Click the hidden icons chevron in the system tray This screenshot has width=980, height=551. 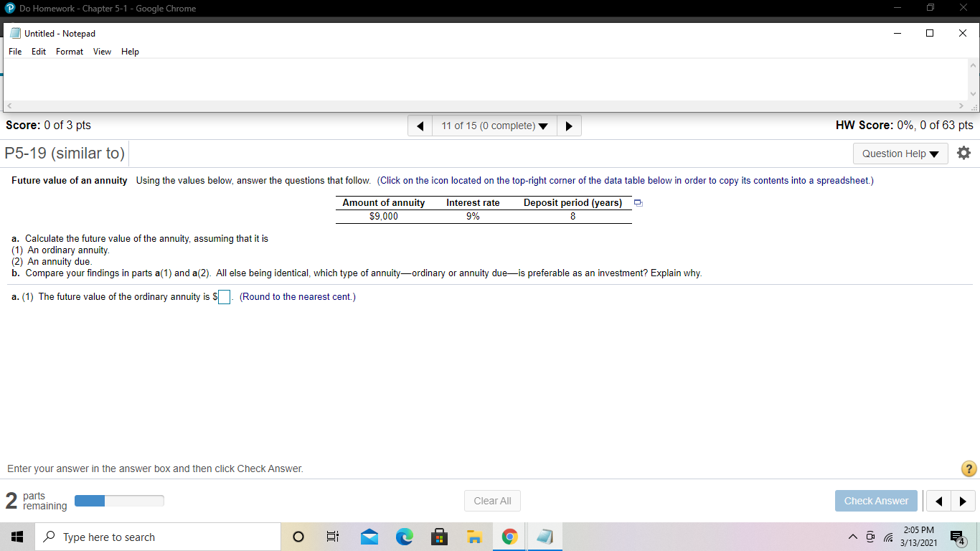853,536
